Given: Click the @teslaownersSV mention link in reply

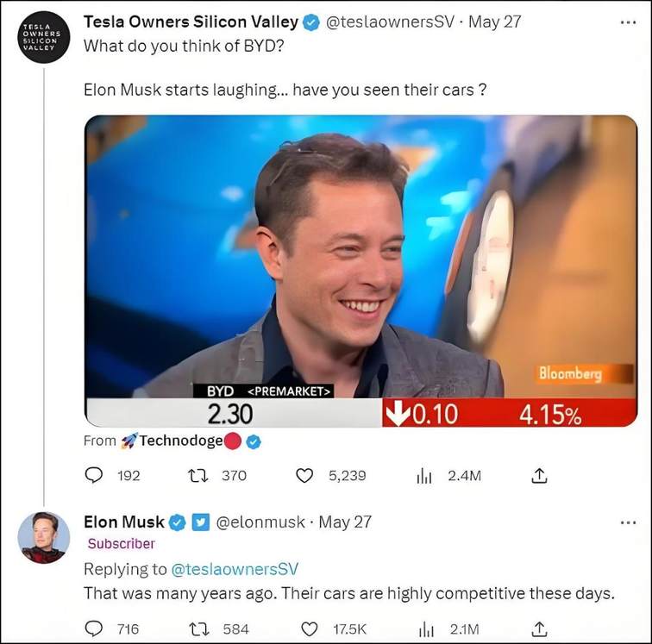Looking at the screenshot, I should (x=235, y=569).
